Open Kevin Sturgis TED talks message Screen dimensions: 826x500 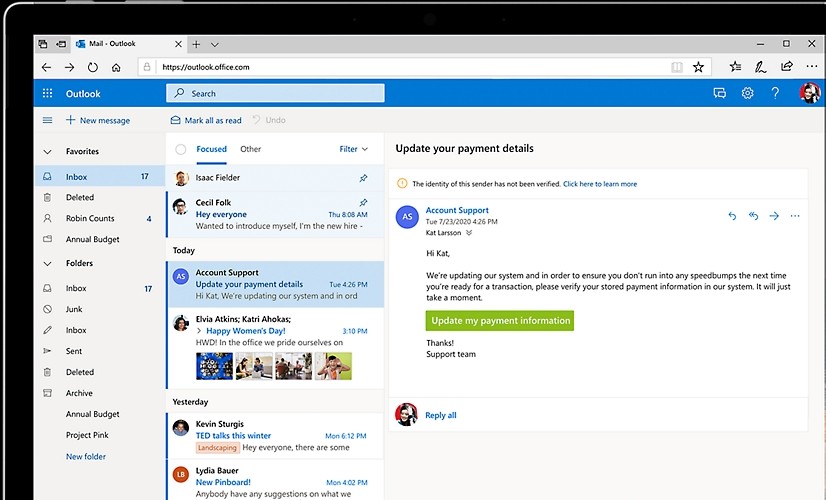pyautogui.click(x=275, y=436)
